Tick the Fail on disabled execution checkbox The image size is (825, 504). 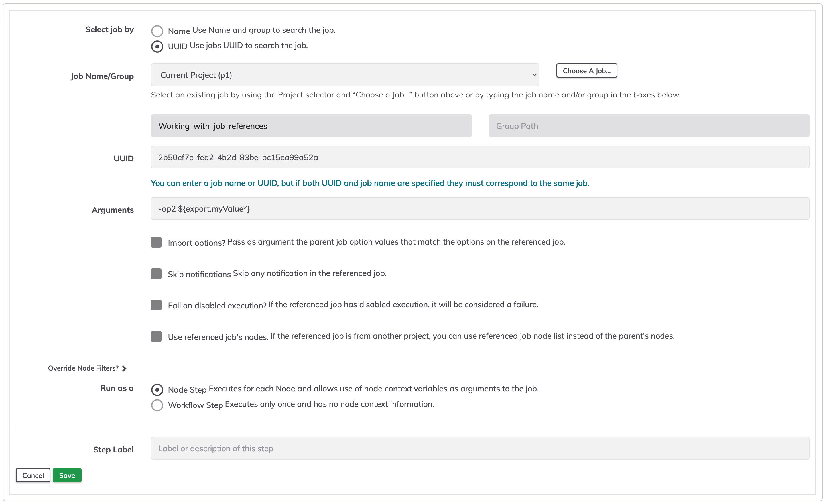point(156,305)
